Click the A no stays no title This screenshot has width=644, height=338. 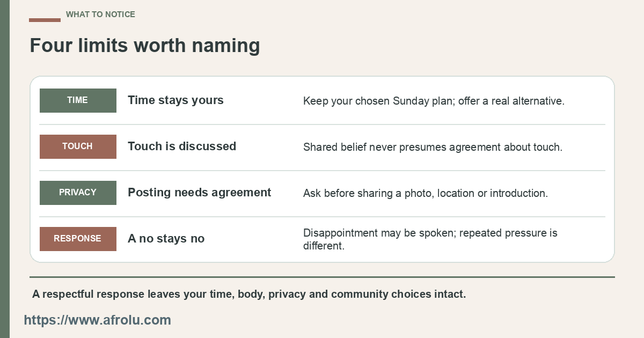coord(166,239)
